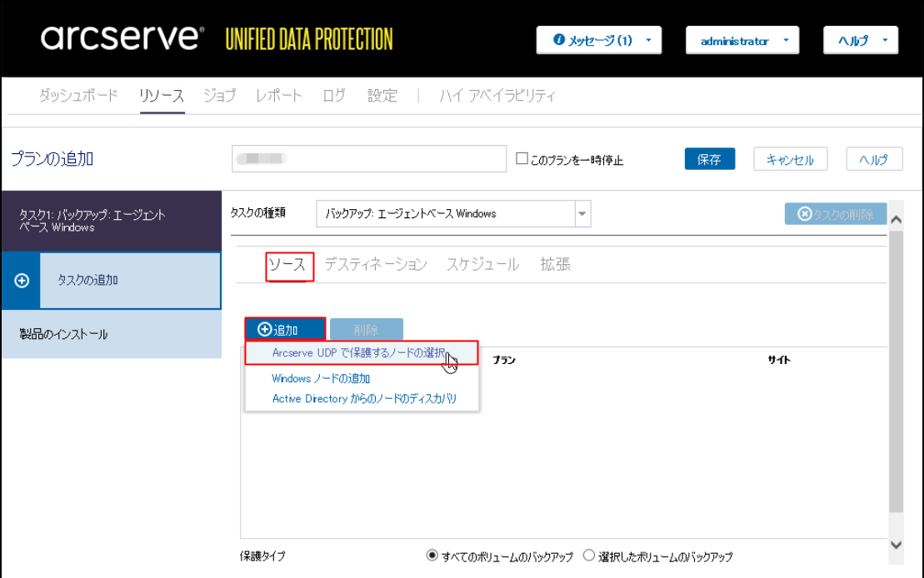Open the ヘルプ dropdown in the header

point(861,41)
